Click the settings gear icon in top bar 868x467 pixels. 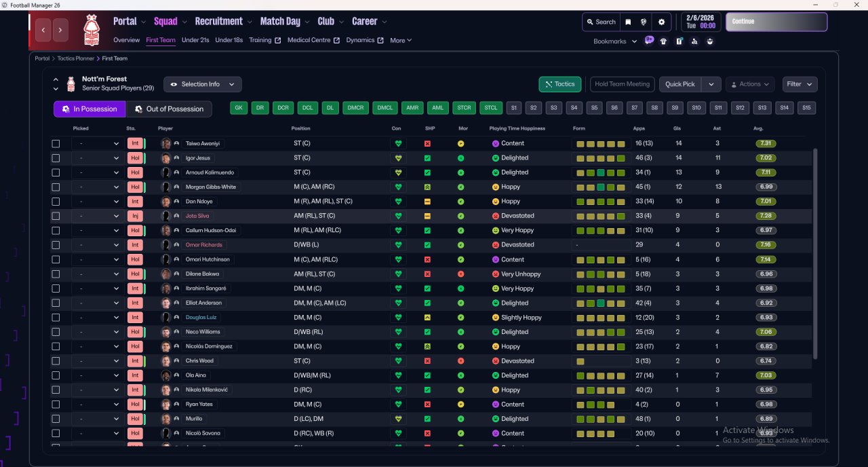[x=661, y=22]
